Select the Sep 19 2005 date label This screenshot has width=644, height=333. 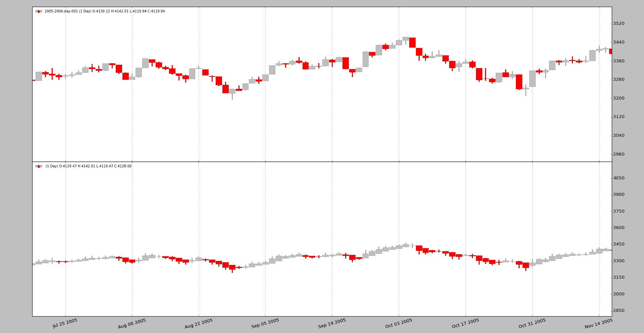point(332,324)
